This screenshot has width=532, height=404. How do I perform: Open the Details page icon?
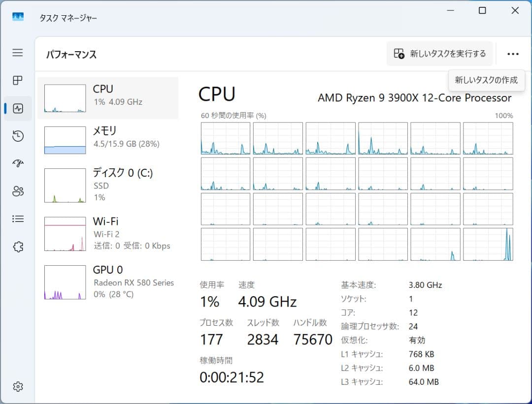18,218
